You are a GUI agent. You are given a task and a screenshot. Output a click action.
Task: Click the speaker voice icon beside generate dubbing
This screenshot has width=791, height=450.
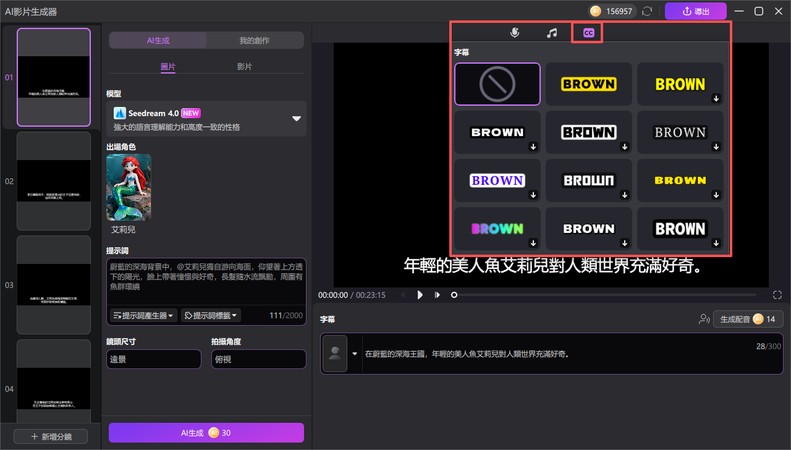704,319
